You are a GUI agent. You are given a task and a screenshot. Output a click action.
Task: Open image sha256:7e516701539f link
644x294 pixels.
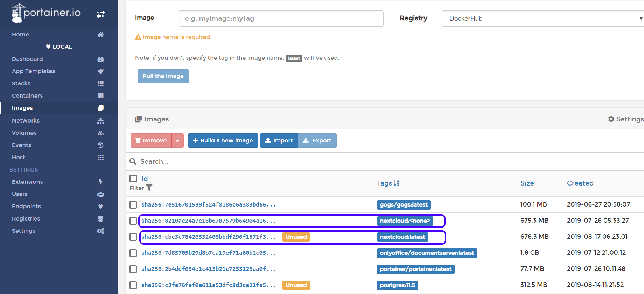209,205
